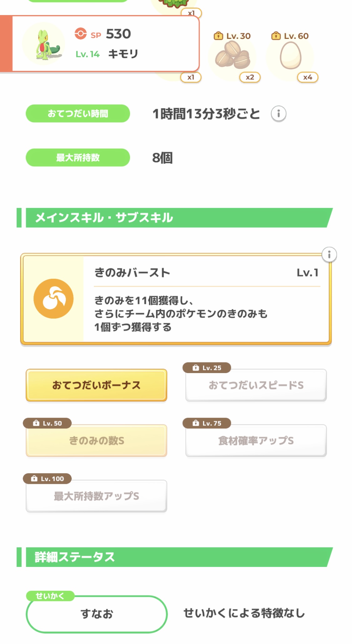Tap the SP Poké Ball icon
The height and width of the screenshot is (644, 352).
[x=80, y=34]
